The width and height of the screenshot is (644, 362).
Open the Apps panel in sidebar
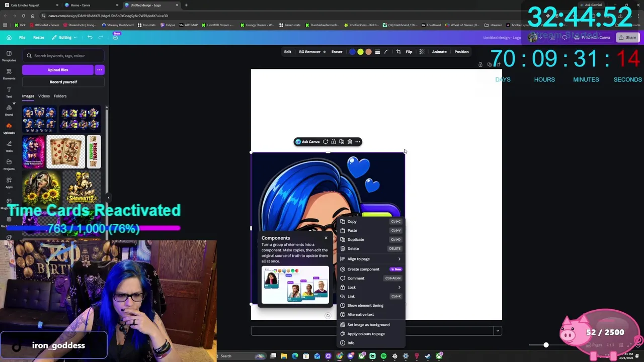(x=9, y=183)
